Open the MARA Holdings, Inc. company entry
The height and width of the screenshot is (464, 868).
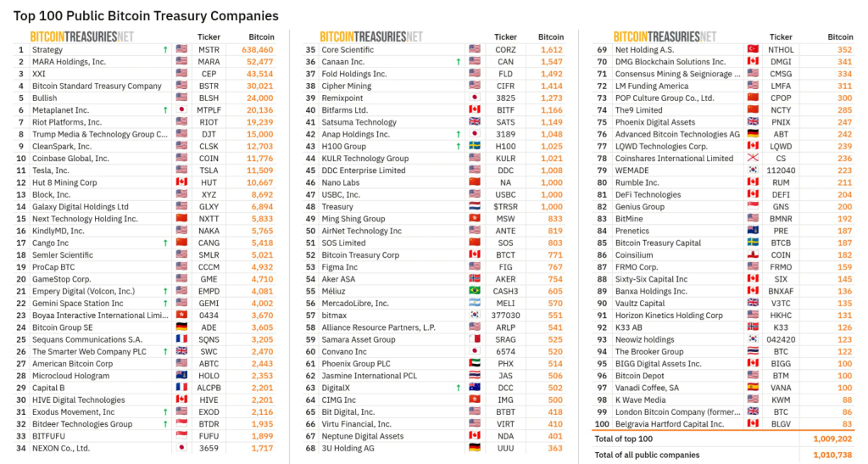69,61
